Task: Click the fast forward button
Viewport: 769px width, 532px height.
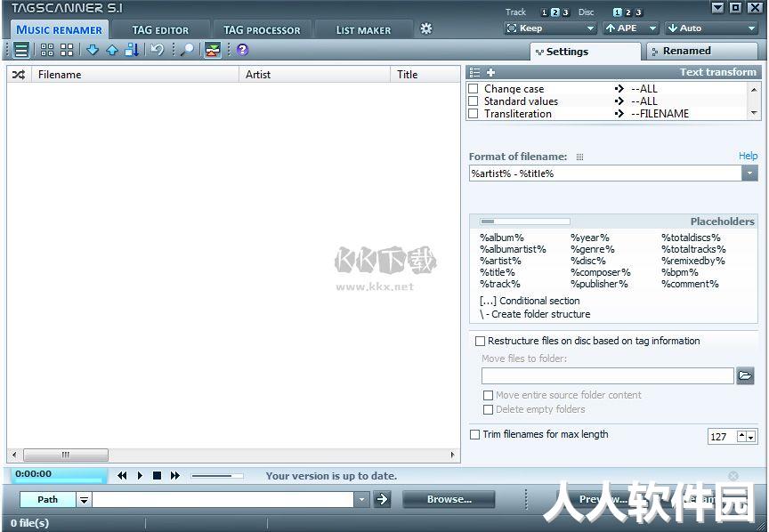Action: coord(175,476)
